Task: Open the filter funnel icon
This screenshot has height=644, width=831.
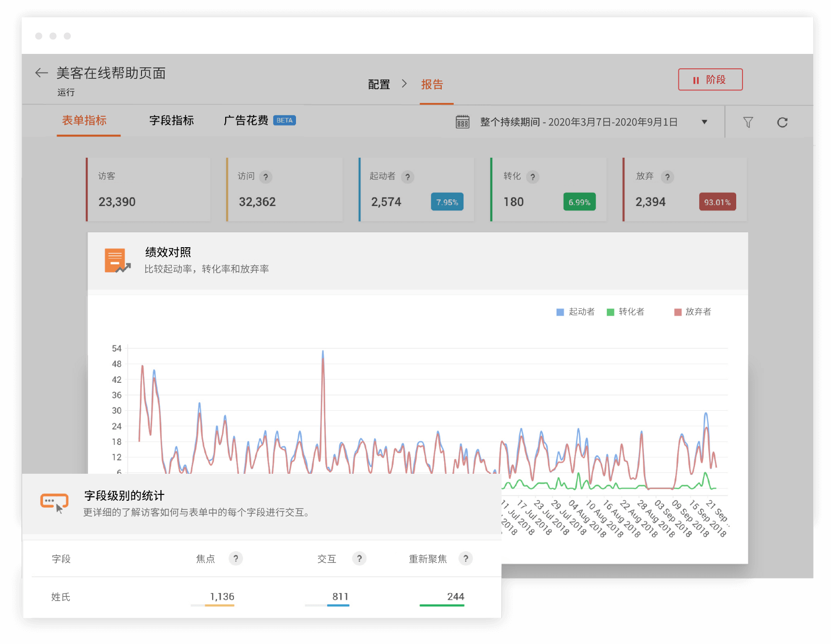Action: (748, 122)
